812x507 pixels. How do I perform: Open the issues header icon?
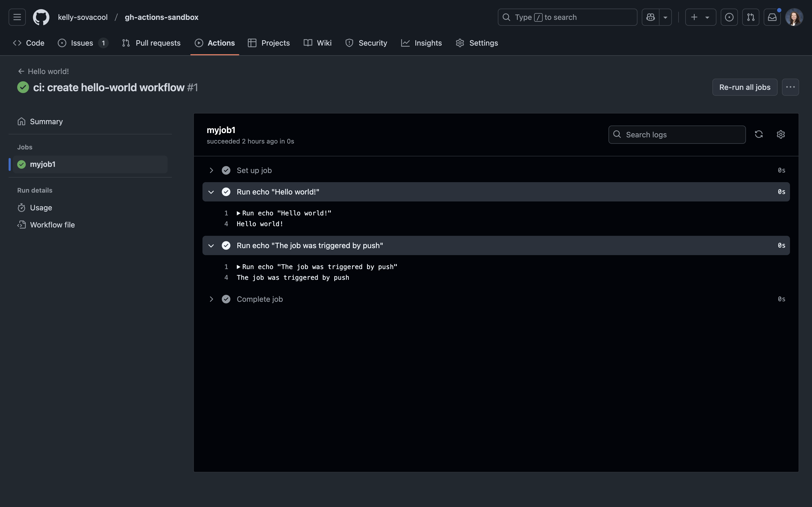click(729, 17)
